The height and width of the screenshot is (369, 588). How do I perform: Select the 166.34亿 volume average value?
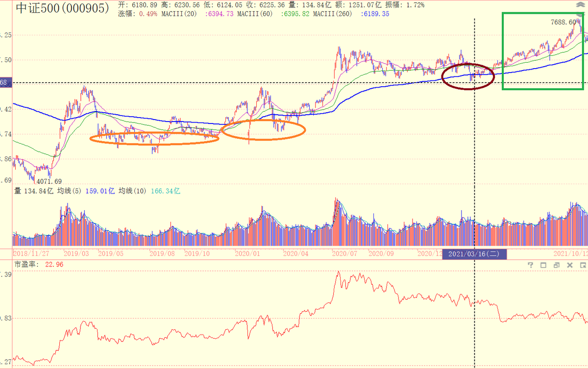coord(167,191)
